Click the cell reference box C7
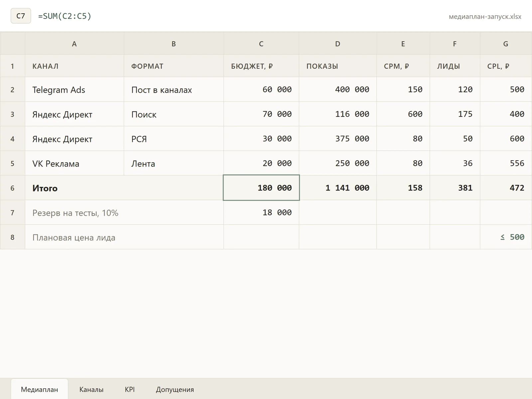532x399 pixels. 21,16
